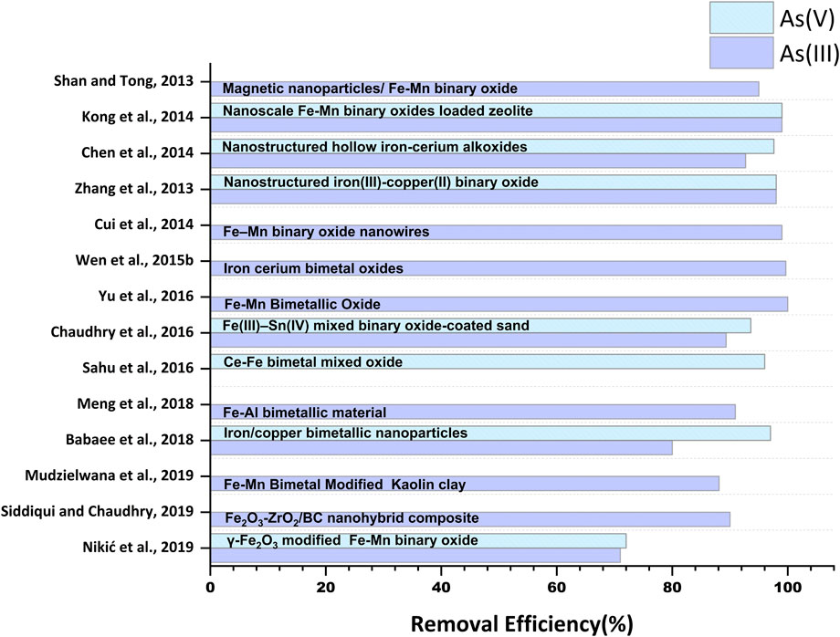
Task: Click 'Iron cerium bimetal oxides' bar label
Action: click(313, 268)
